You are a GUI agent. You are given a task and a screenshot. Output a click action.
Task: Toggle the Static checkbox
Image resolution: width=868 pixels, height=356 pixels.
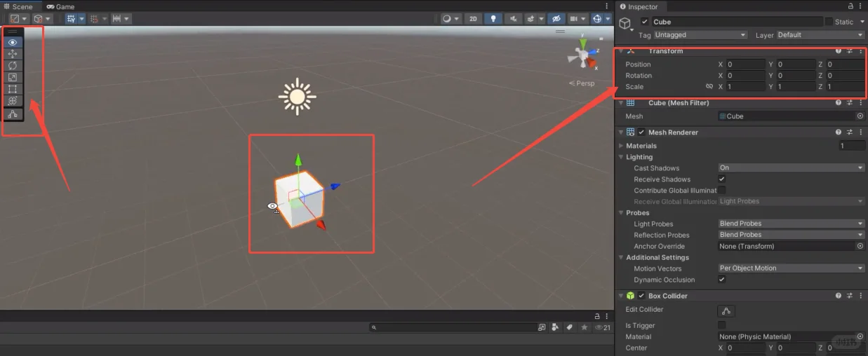click(829, 22)
